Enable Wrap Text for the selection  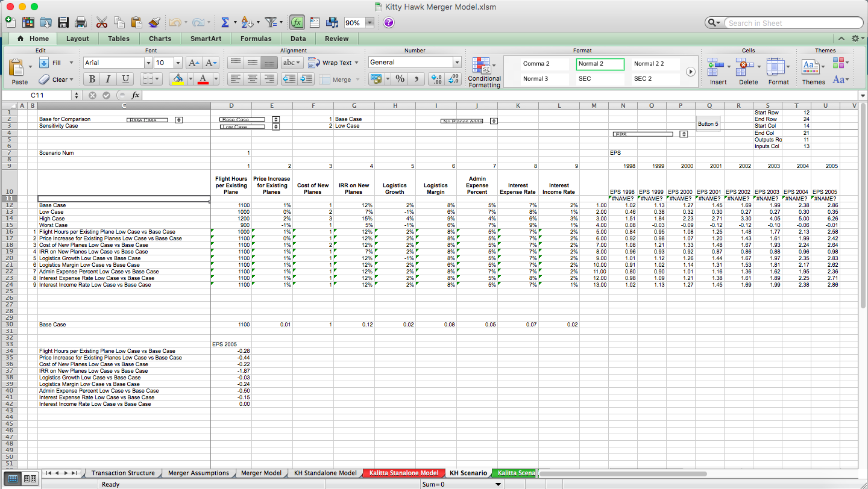click(333, 62)
